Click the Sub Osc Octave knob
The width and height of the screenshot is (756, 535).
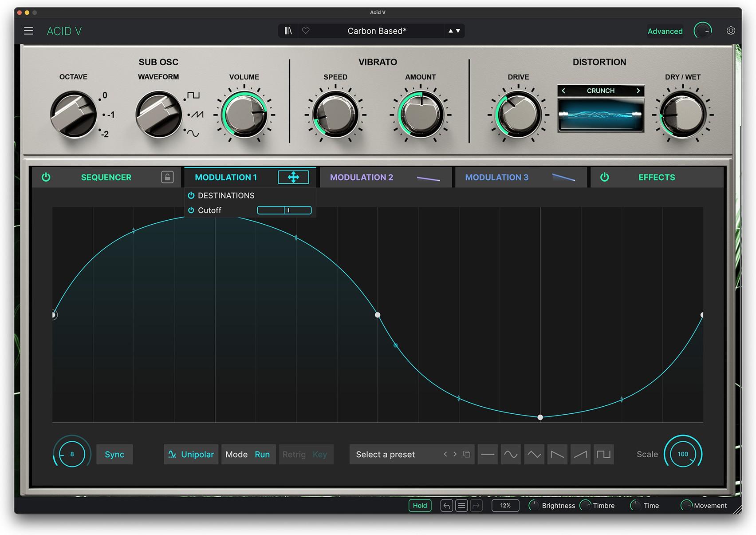73,115
